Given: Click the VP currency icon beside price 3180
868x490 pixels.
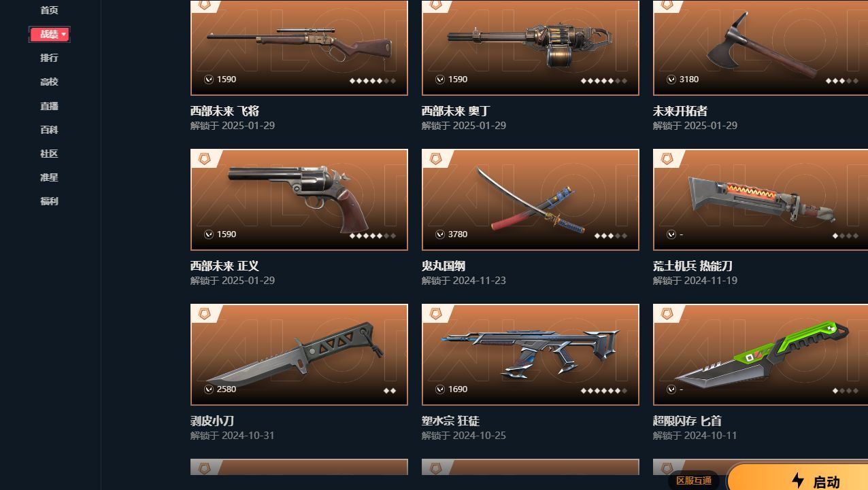Looking at the screenshot, I should [671, 79].
